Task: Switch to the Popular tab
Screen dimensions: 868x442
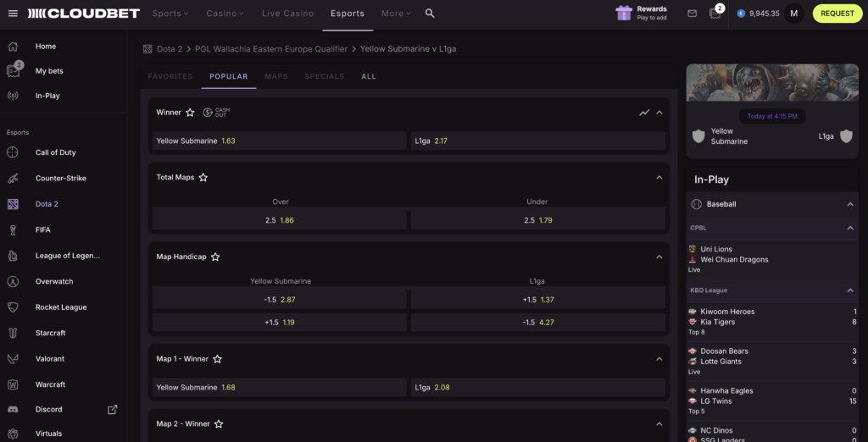Action: [229, 76]
